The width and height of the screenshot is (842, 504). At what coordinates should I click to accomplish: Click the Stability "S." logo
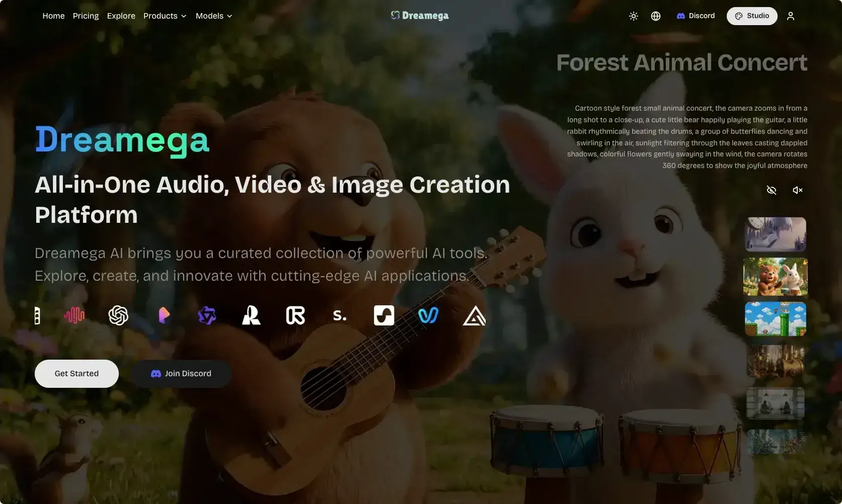pos(340,315)
